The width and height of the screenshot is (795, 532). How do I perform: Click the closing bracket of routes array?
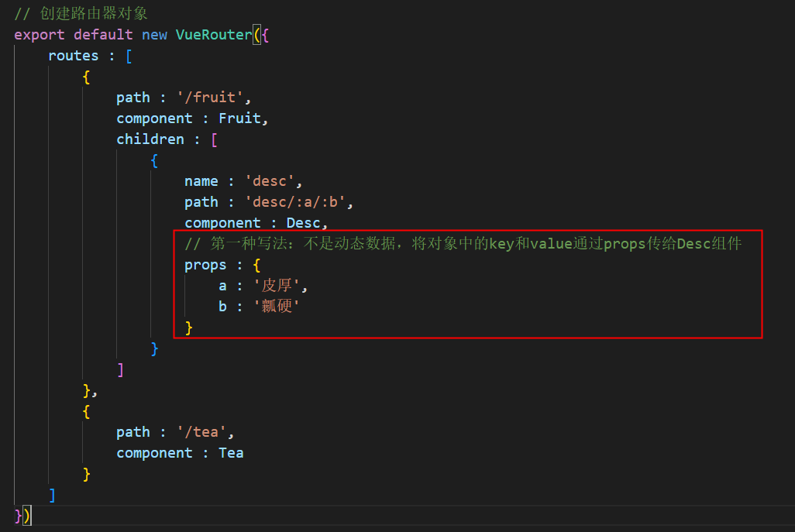[x=51, y=494]
